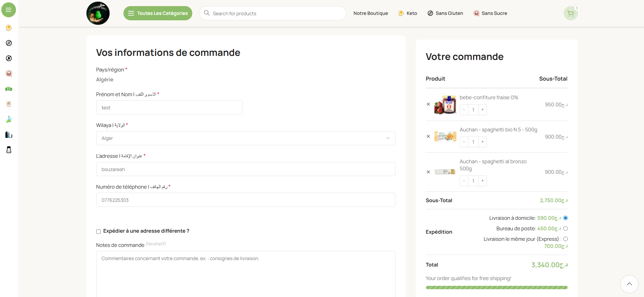This screenshot has height=297, width=644.
Task: Select Bureau de poste shipping option
Action: [565, 229]
